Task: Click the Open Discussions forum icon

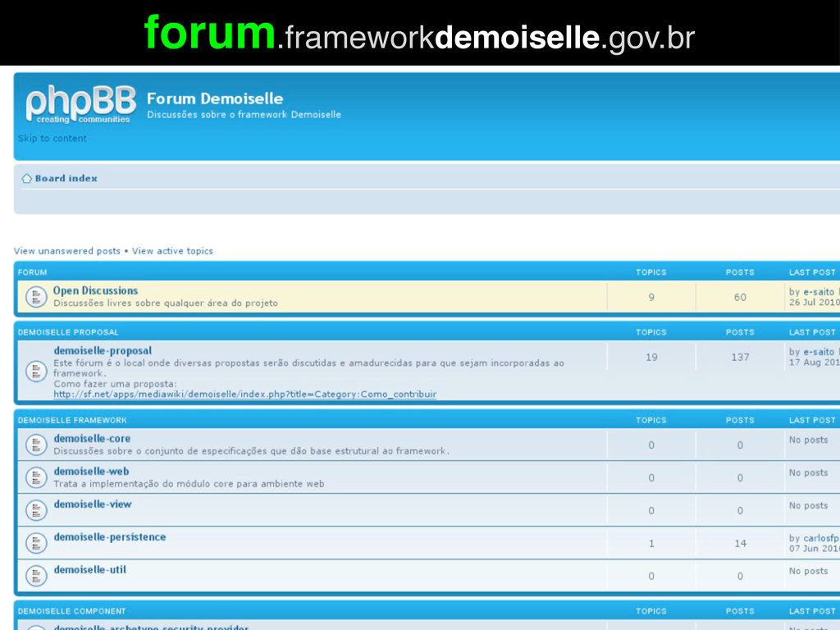Action: (x=36, y=297)
